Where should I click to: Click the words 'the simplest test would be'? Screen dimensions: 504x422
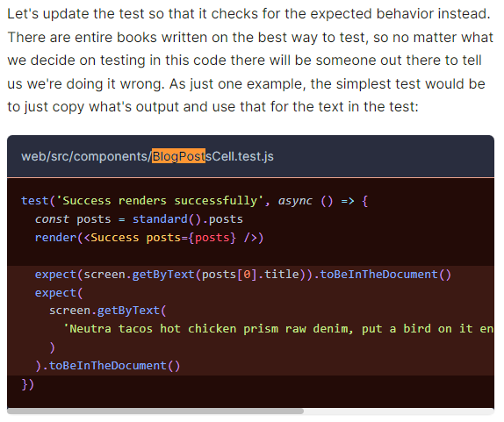point(398,84)
